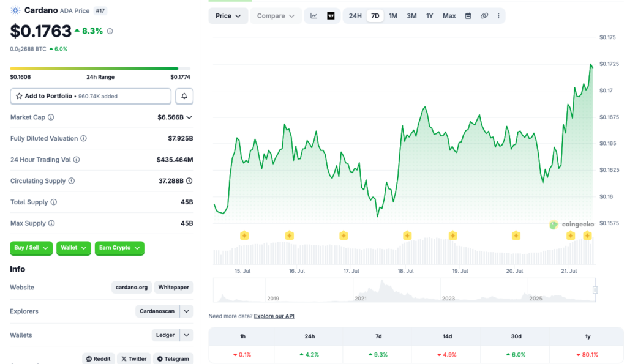627x364 pixels.
Task: Select the 7D time range
Action: tap(375, 16)
